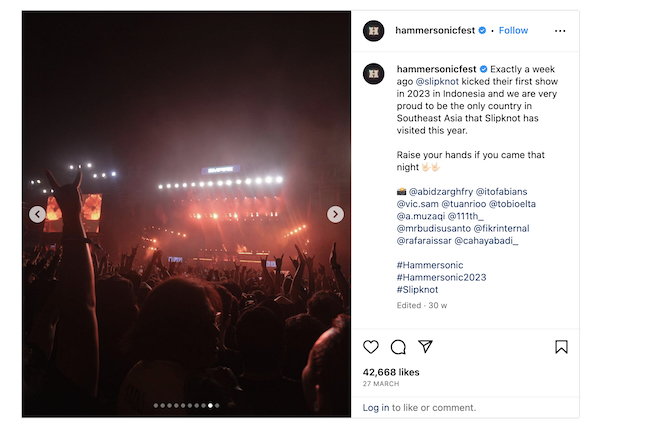Click Log in to comment
The height and width of the screenshot is (430, 650).
(376, 408)
